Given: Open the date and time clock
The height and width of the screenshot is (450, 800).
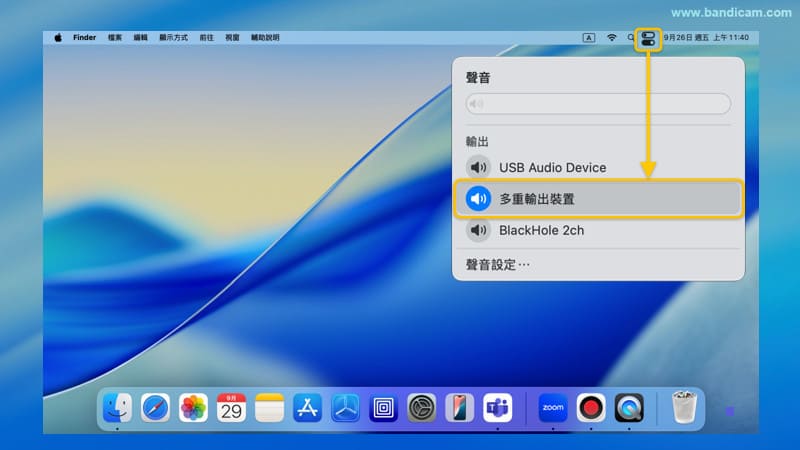Looking at the screenshot, I should click(x=706, y=37).
